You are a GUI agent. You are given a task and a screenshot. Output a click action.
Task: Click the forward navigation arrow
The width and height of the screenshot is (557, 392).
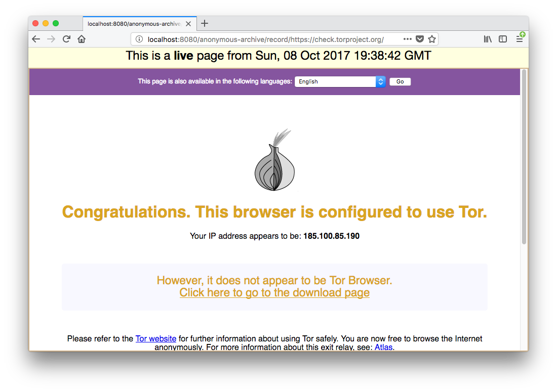51,39
